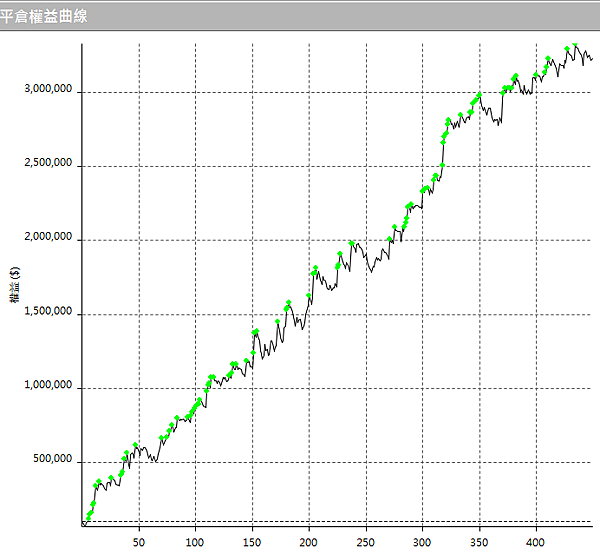
Task: Click the 200 x-axis label
Action: point(308,542)
